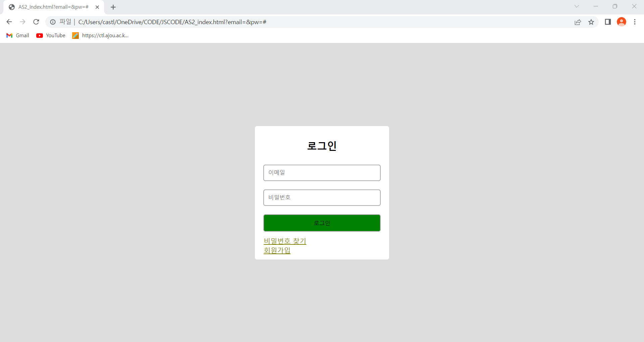This screenshot has height=342, width=644.
Task: Open the tab search chevron
Action: click(x=577, y=6)
